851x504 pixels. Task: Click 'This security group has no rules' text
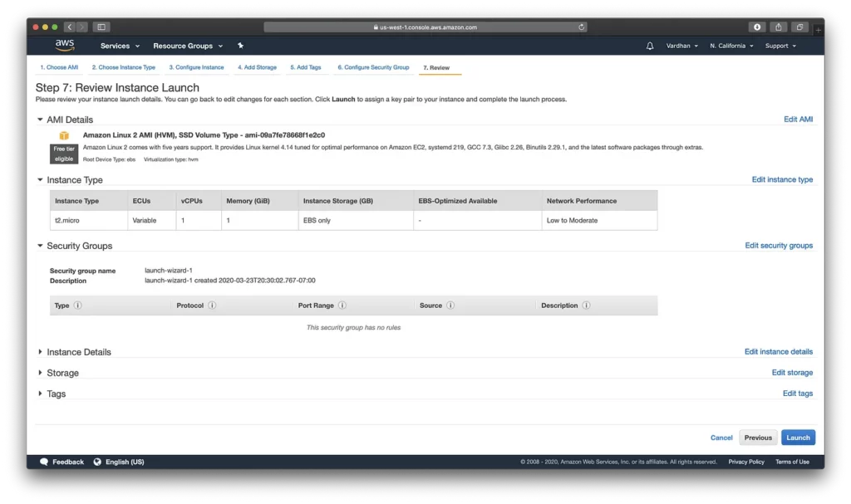point(353,328)
